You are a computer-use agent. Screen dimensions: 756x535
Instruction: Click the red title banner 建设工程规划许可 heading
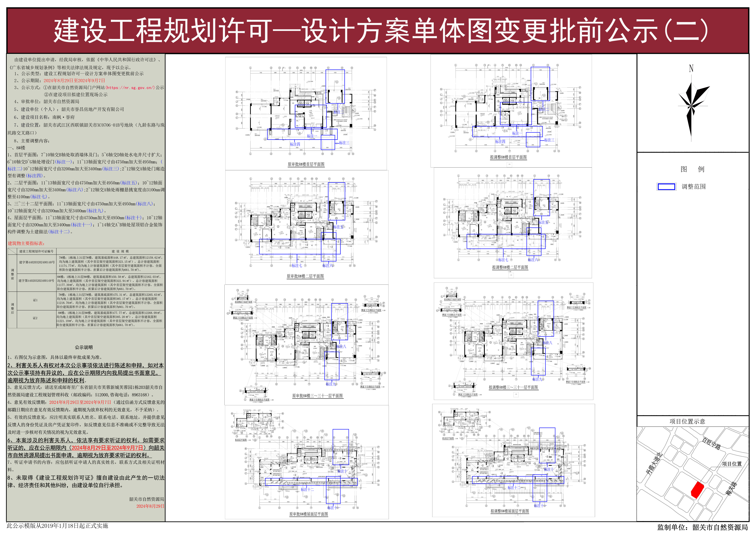(x=378, y=31)
